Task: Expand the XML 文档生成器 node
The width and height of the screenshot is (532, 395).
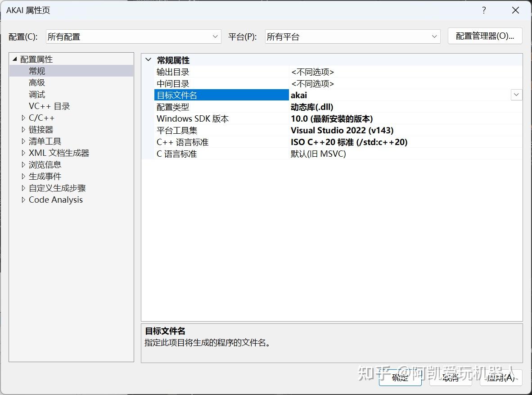Action: (x=23, y=153)
